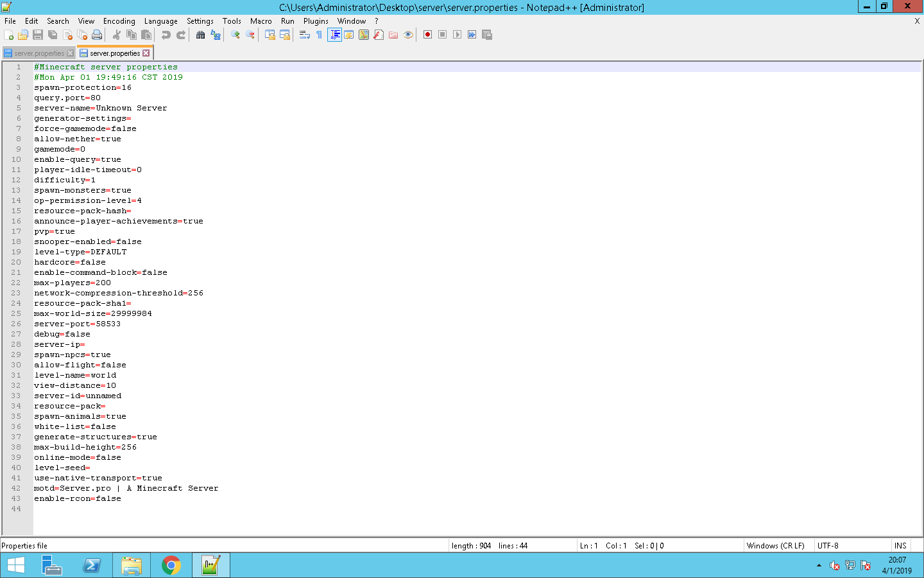924x578 pixels.
Task: Open the Settings menu
Action: [x=200, y=21]
